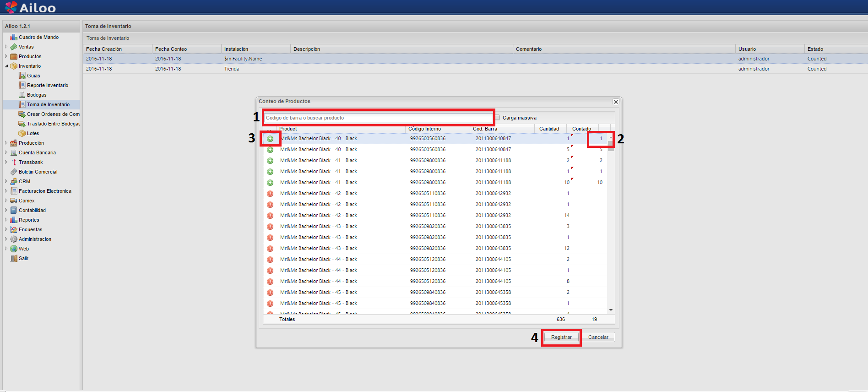868x392 pixels.
Task: Sort by Contado column header in dialog
Action: coord(582,129)
